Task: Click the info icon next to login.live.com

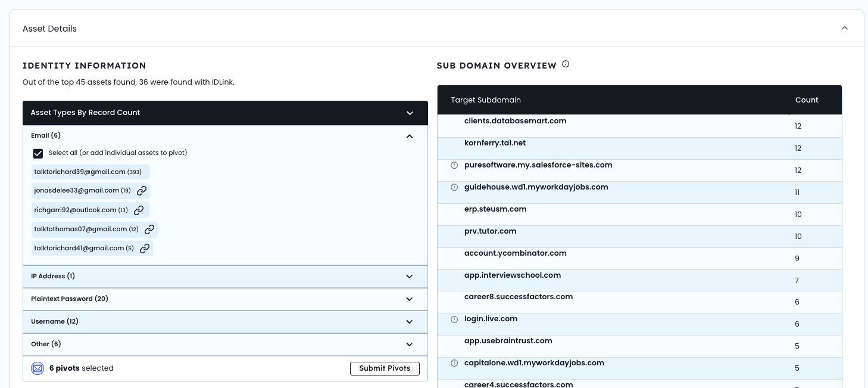Action: click(x=454, y=319)
